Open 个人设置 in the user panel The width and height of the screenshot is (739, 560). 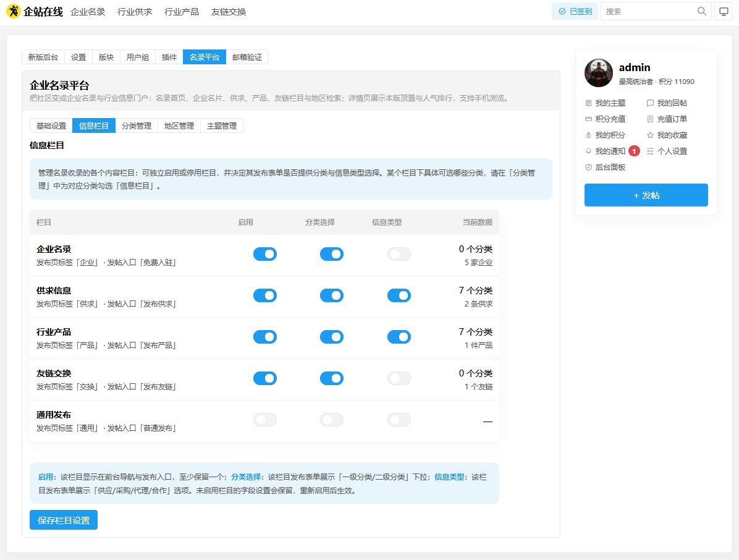click(667, 151)
